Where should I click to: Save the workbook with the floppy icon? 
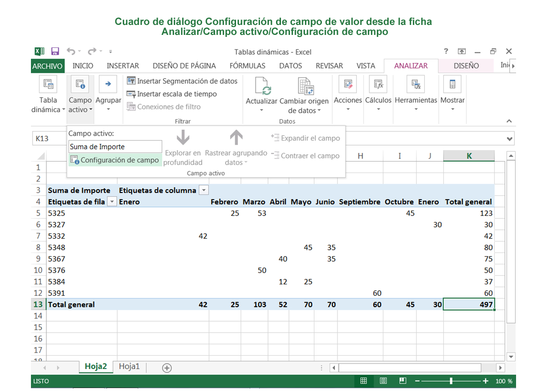click(55, 51)
